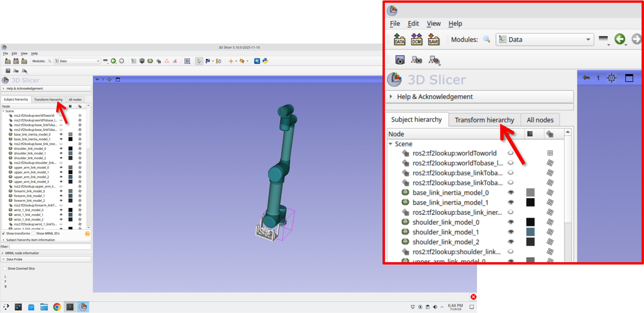Click the color swatch of forearm_link_model_1
This screenshot has width=644, height=313.
pyautogui.click(x=70, y=196)
